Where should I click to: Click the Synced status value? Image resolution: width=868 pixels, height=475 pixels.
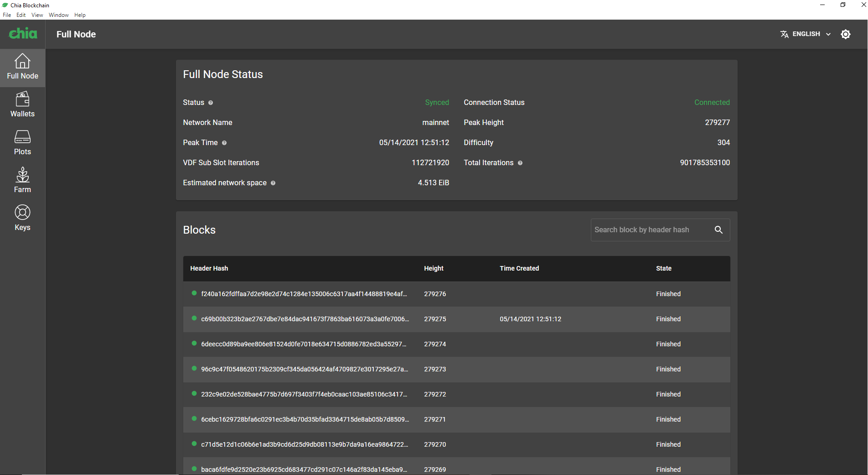click(x=437, y=103)
